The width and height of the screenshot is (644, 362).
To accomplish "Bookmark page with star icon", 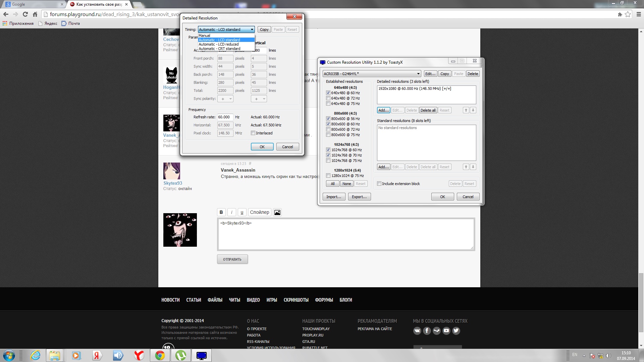I will pos(628,14).
